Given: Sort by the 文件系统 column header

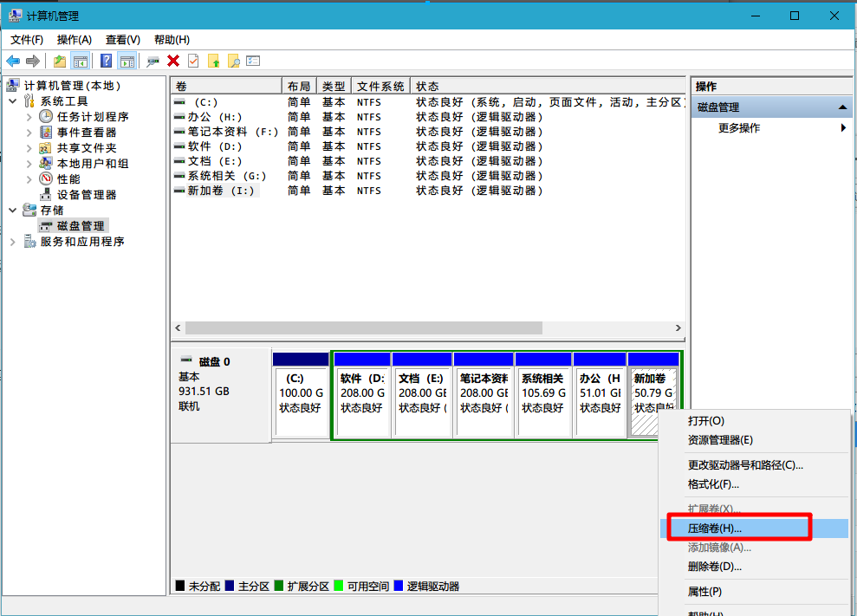Looking at the screenshot, I should pos(380,87).
